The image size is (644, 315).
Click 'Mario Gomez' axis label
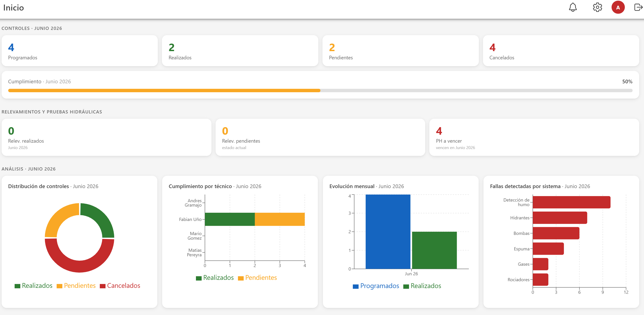click(x=195, y=236)
